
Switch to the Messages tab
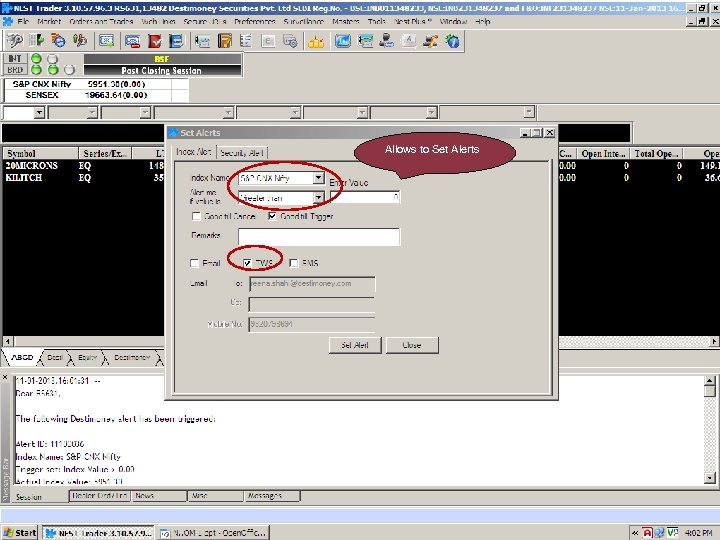pos(272,496)
